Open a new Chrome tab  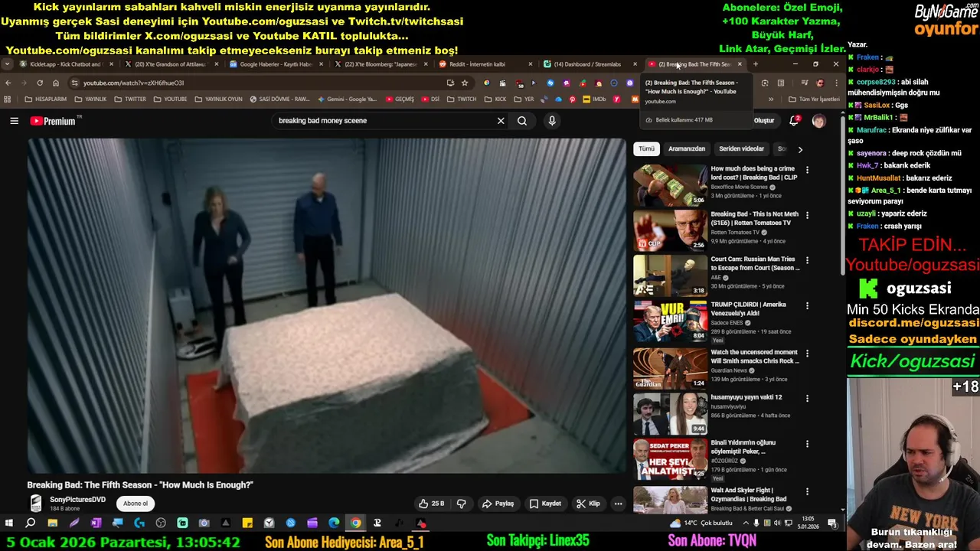coord(755,64)
